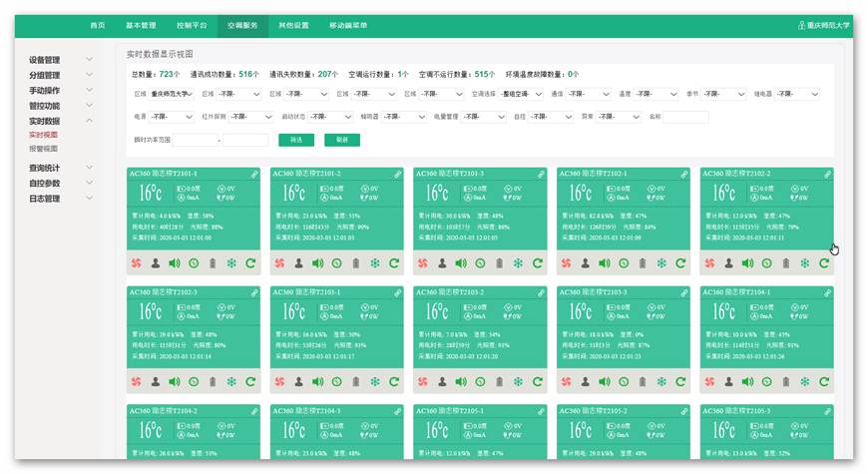
Task: Open the 电源 filter dropdown
Action: tap(171, 117)
